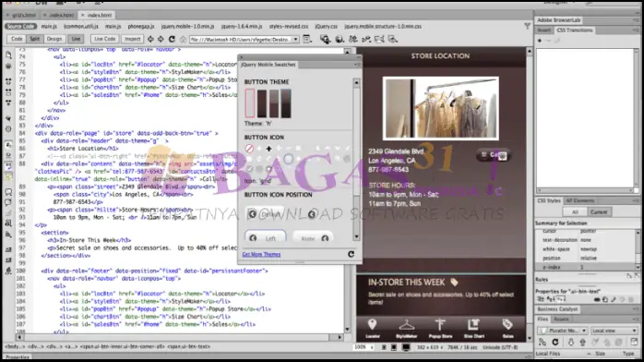Enable Live Code mode
Viewport: 644px width, 362px height.
point(105,39)
